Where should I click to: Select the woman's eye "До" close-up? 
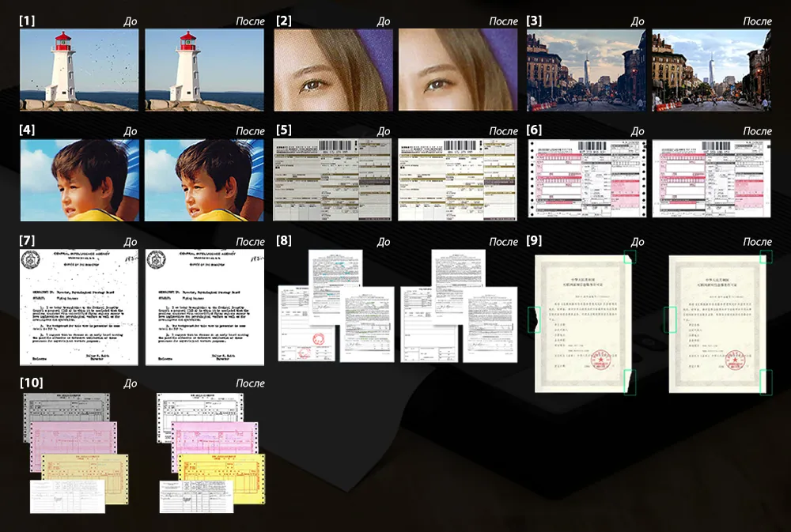332,70
